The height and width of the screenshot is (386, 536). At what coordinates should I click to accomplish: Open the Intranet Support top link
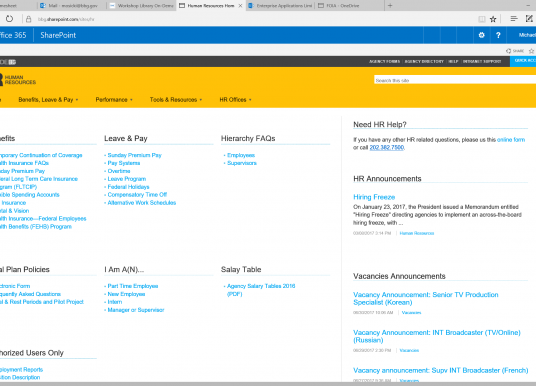pyautogui.click(x=482, y=62)
